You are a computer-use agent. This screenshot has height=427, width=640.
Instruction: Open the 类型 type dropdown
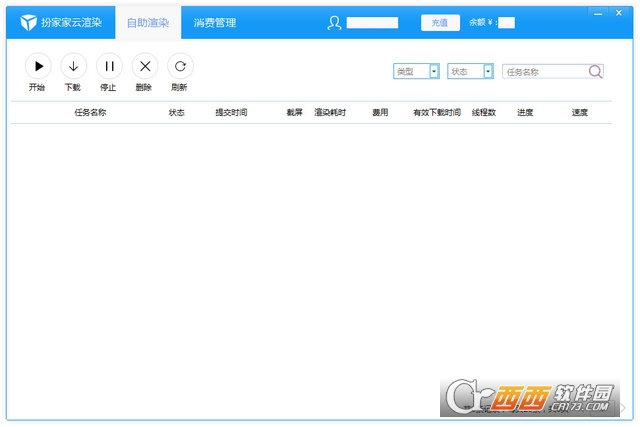pyautogui.click(x=416, y=71)
